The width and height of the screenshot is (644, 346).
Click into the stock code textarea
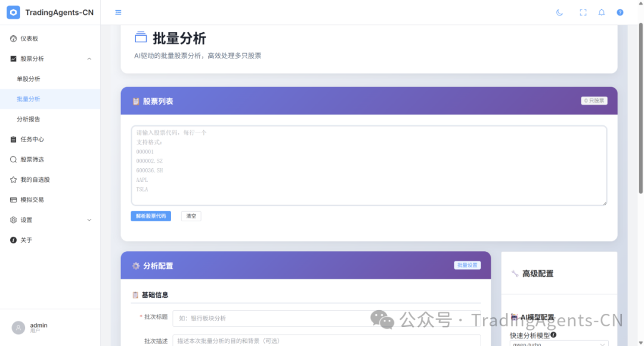click(369, 165)
